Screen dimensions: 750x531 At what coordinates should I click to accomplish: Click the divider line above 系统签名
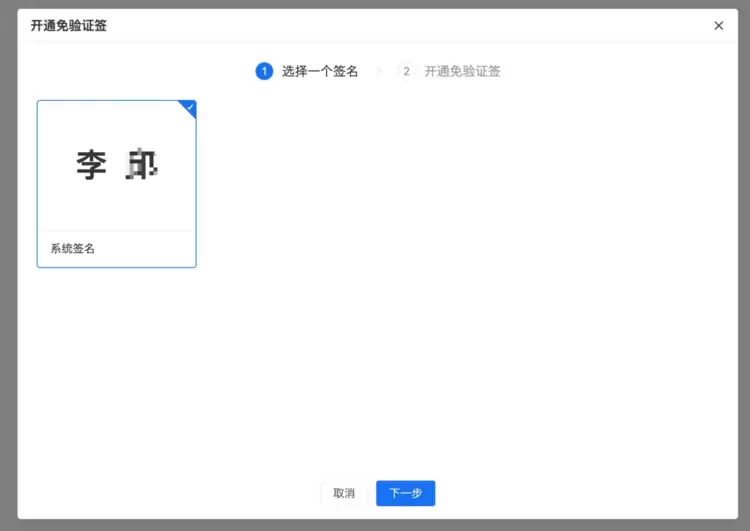pyautogui.click(x=117, y=231)
